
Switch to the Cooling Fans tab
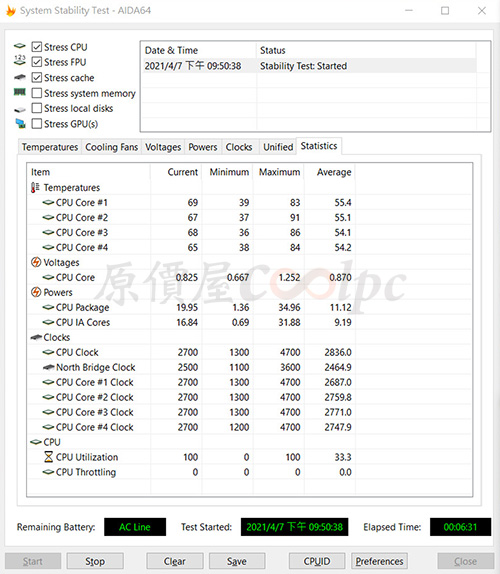pos(111,147)
